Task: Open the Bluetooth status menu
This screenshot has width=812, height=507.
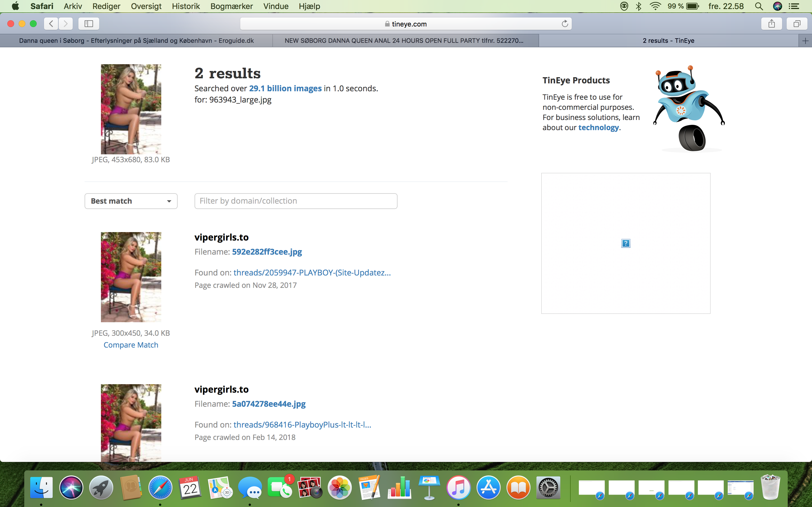Action: (639, 6)
